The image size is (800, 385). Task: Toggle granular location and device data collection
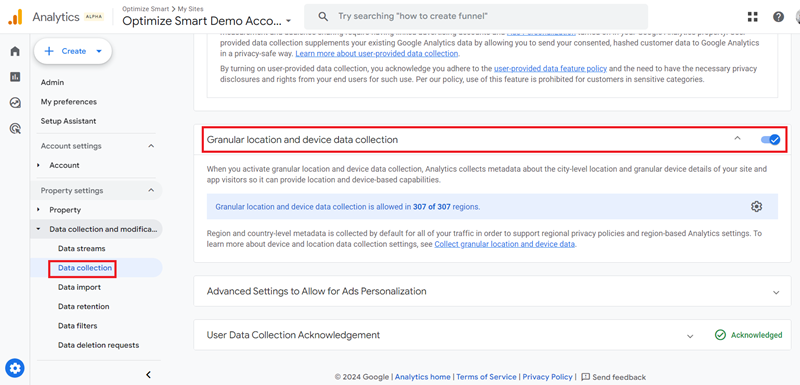pyautogui.click(x=770, y=139)
